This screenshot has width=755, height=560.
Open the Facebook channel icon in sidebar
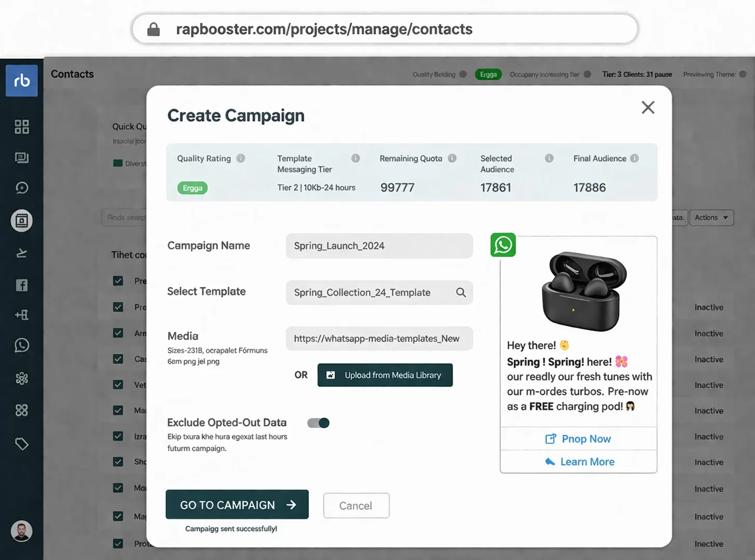click(x=21, y=285)
